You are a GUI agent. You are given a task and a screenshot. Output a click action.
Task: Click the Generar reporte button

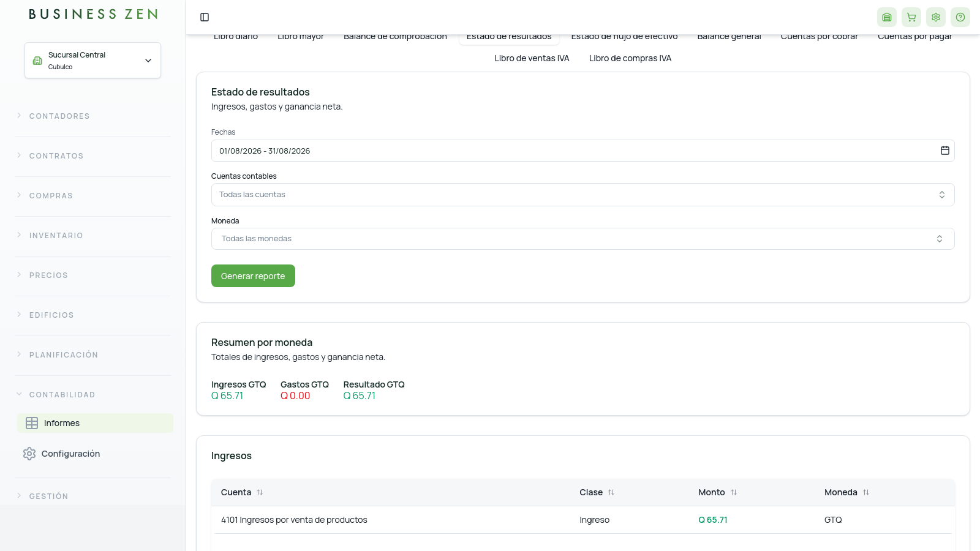tap(253, 276)
